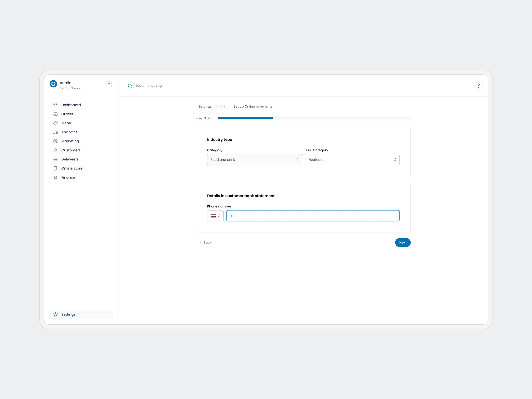Open the user profile icon at top right
This screenshot has height=399, width=532.
click(478, 86)
